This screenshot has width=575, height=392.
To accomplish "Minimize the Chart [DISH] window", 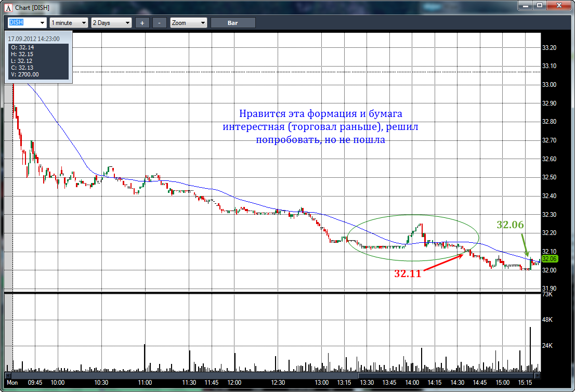I will pos(526,6).
